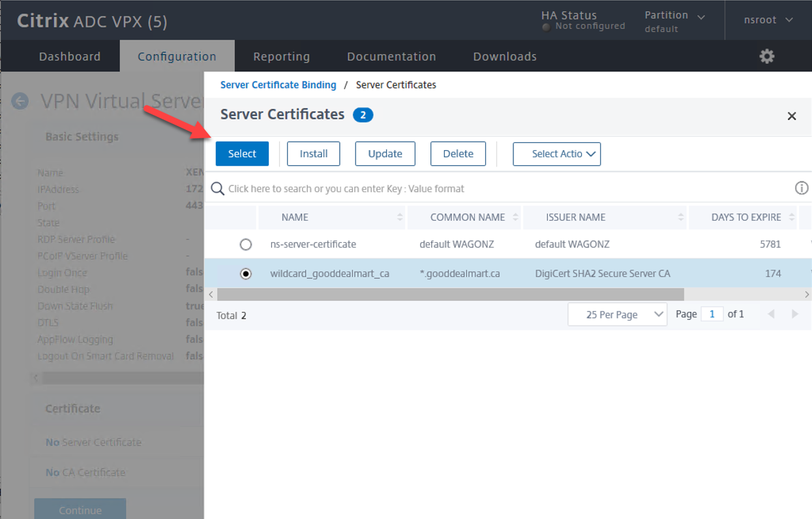Screen dimensions: 812x519
Task: Go to next page arrow
Action: [794, 314]
